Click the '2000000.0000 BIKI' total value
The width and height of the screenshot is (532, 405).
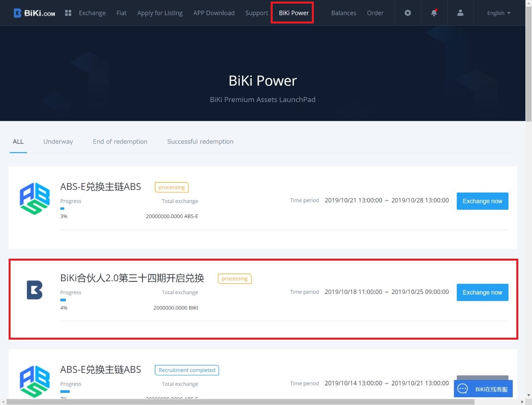point(176,308)
